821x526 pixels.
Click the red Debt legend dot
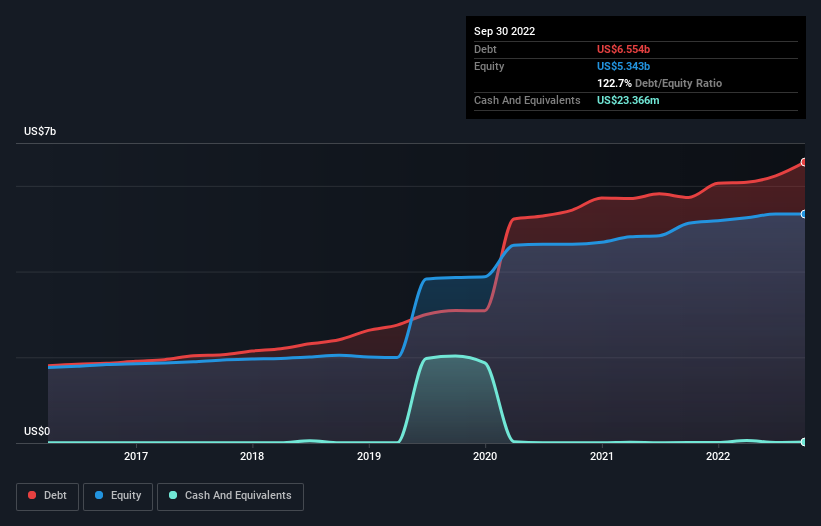(x=32, y=495)
